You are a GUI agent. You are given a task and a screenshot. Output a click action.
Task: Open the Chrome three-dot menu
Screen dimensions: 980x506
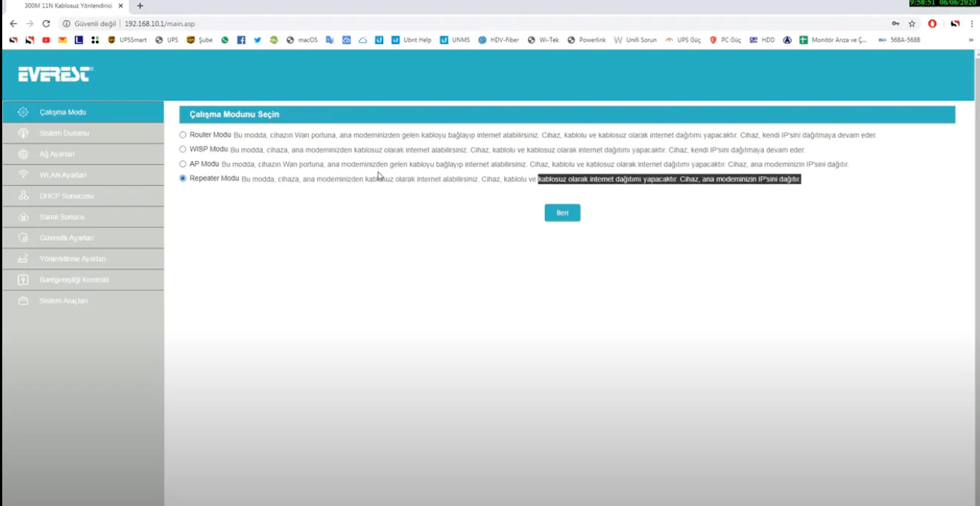tap(972, 24)
